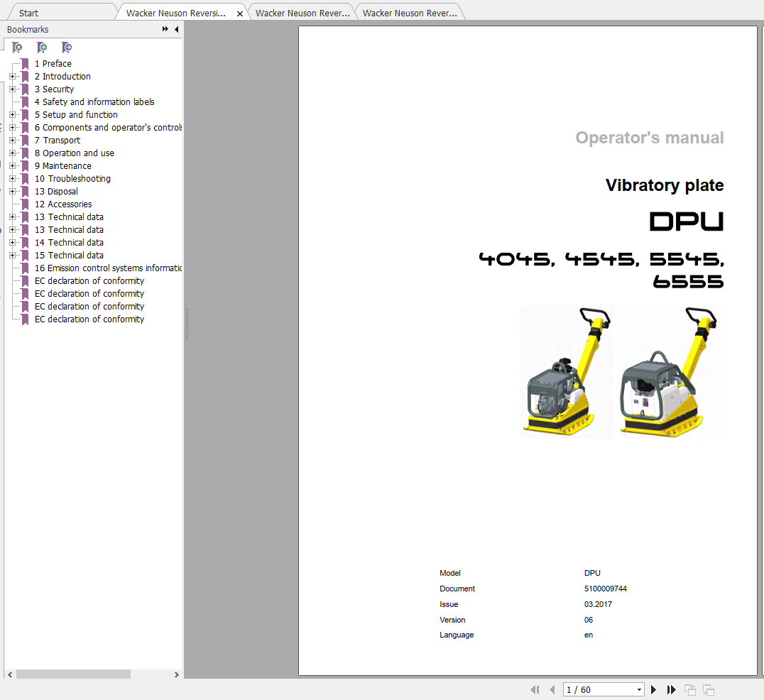Click the issue date 03.2017
Screen dimensions: 764x700
[x=598, y=604]
